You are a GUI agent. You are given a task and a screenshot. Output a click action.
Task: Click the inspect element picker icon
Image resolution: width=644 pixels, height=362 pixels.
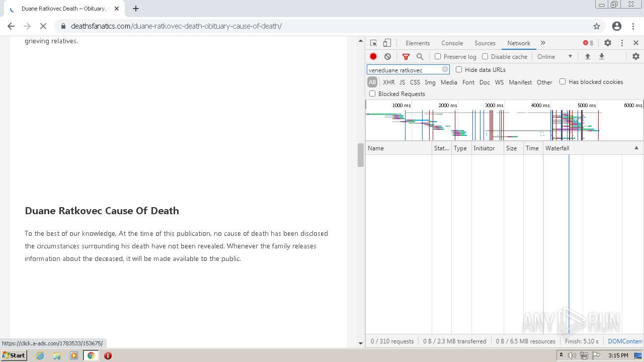(373, 43)
